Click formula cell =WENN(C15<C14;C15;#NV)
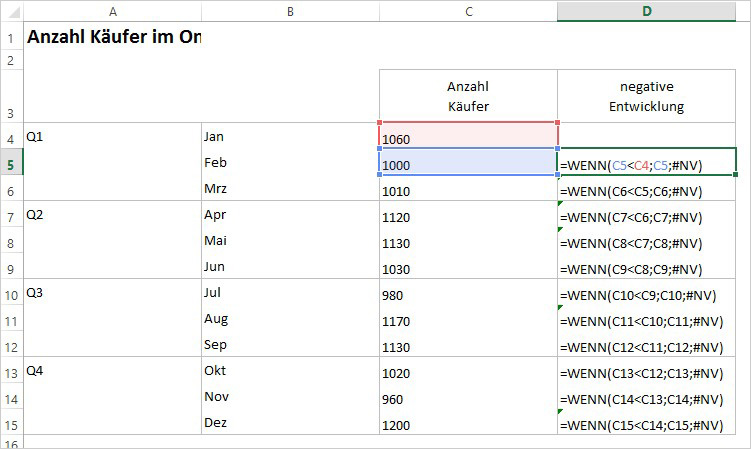The image size is (751, 449). pyautogui.click(x=647, y=422)
